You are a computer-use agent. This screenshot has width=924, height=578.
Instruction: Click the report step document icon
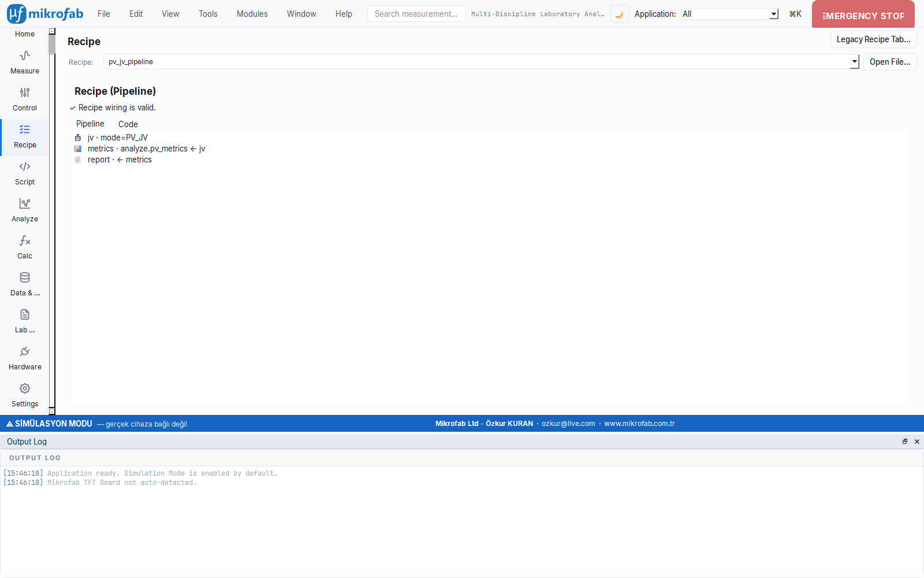click(78, 160)
